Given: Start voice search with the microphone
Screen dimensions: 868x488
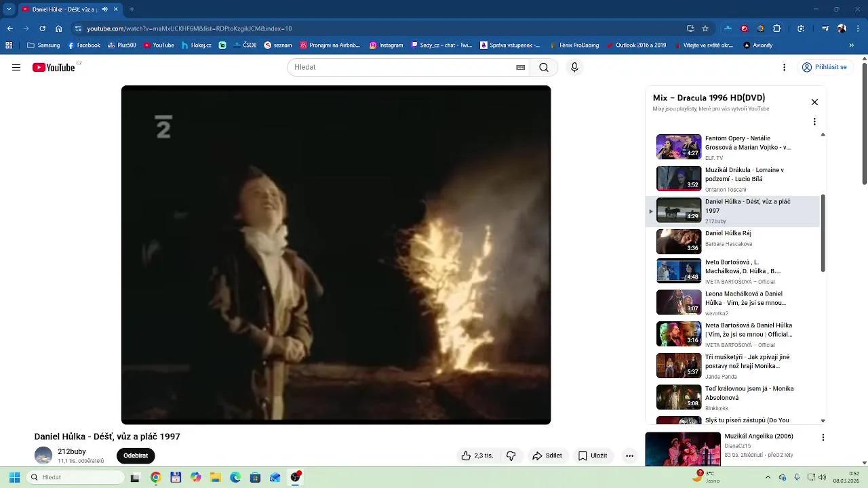Looking at the screenshot, I should (574, 67).
